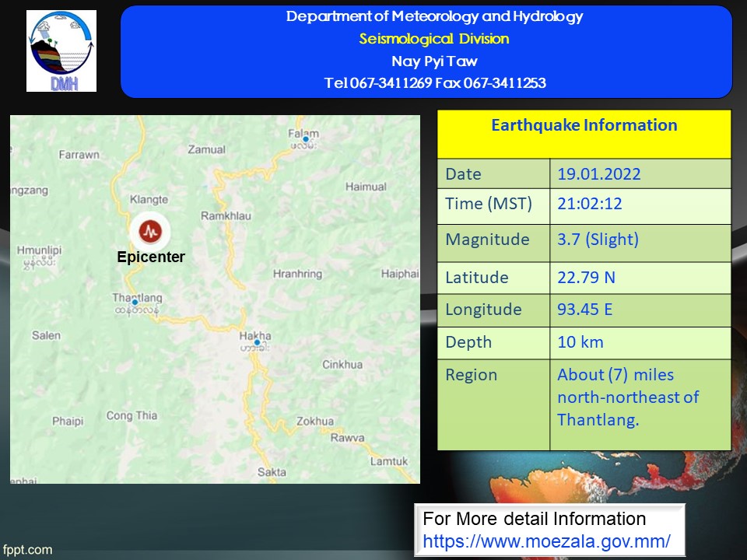Click the Cinkhua label on the map
This screenshot has height=560, width=747.
coord(342,365)
